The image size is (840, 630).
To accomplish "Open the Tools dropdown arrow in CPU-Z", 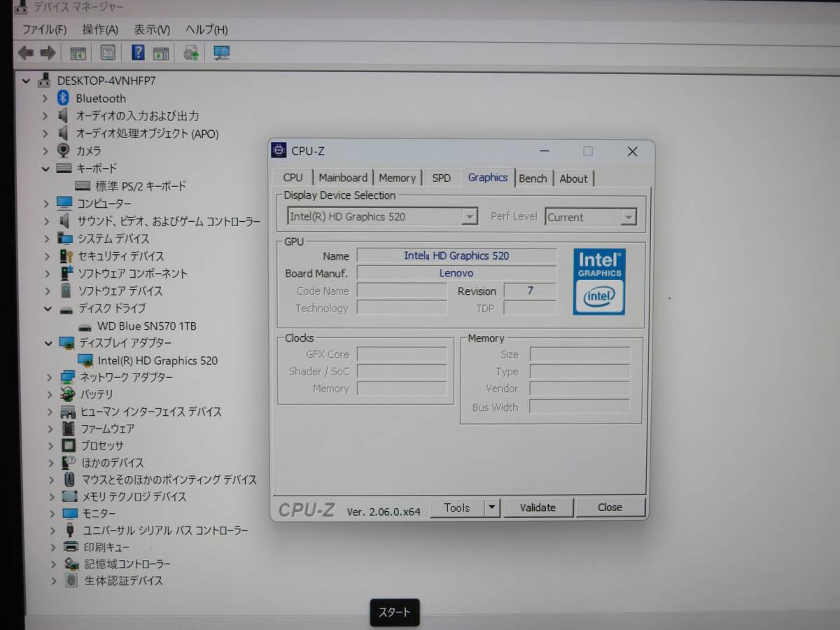I will pyautogui.click(x=492, y=507).
